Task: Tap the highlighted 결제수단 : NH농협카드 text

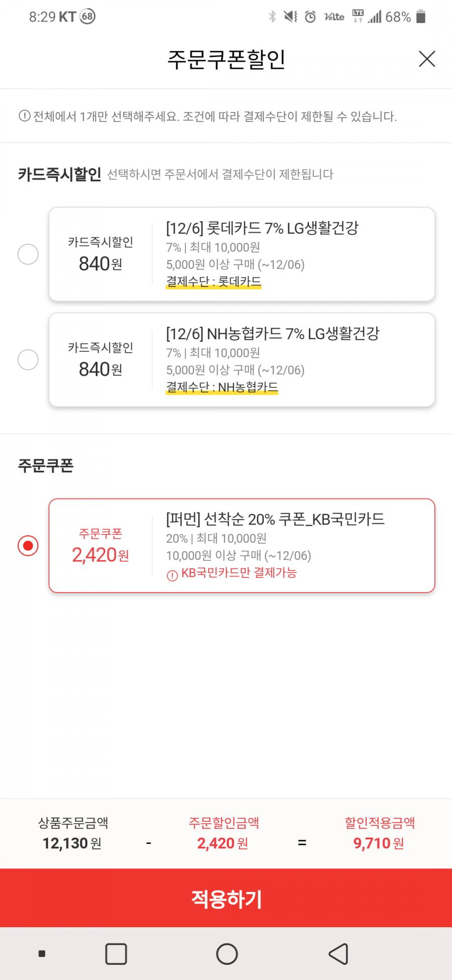Action: (x=222, y=387)
